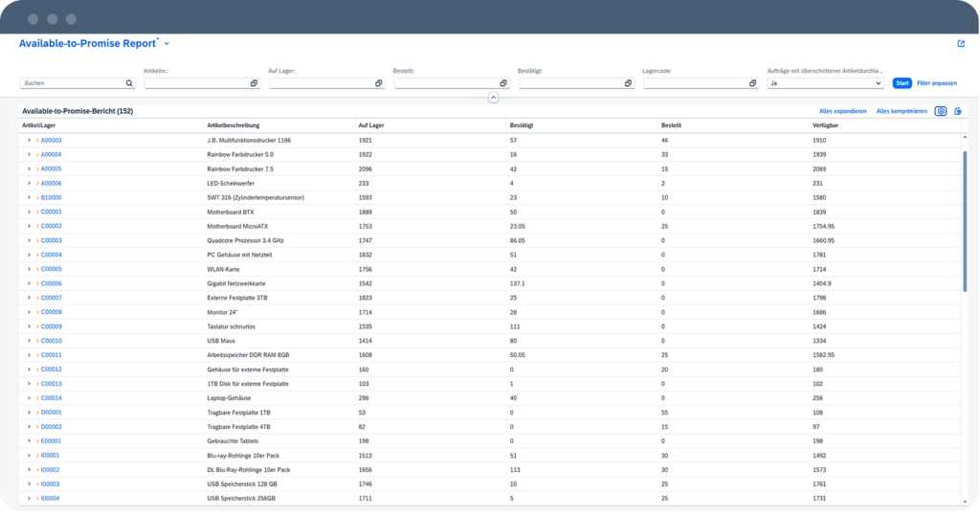The height and width of the screenshot is (516, 980).
Task: Click Alles komprimieren
Action: (x=902, y=111)
